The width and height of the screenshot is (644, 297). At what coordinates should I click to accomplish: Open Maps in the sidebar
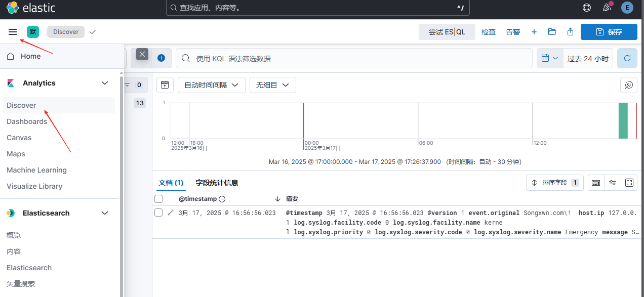pyautogui.click(x=16, y=154)
